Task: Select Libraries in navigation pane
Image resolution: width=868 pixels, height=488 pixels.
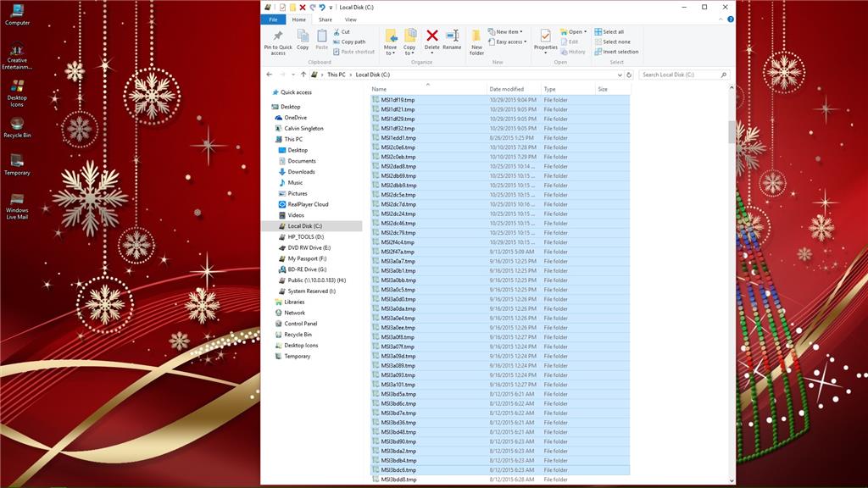Action: point(294,302)
